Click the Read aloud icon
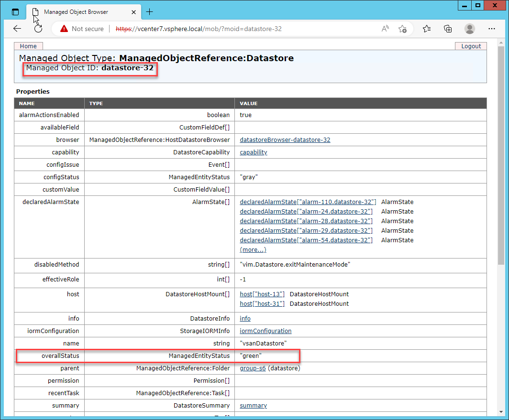This screenshot has width=509, height=420. click(385, 29)
